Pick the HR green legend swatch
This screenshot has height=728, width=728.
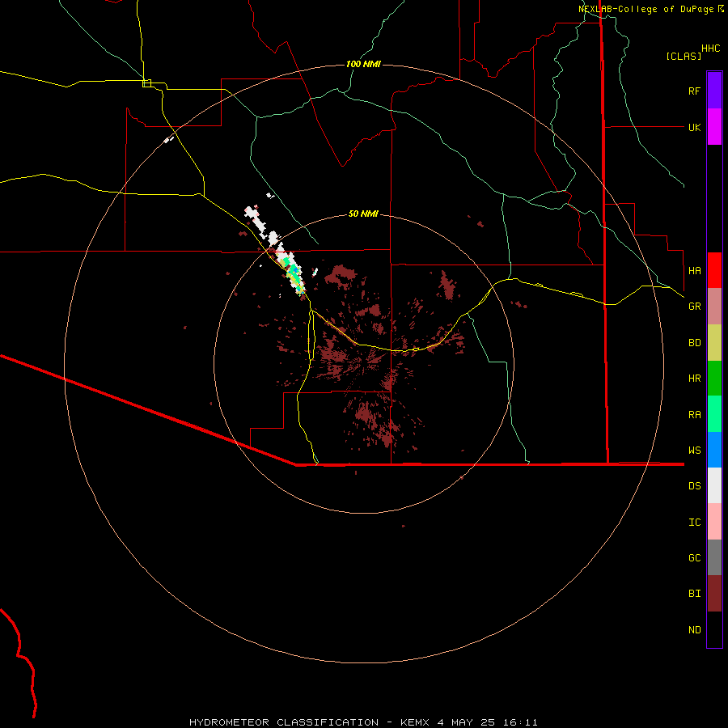point(714,379)
